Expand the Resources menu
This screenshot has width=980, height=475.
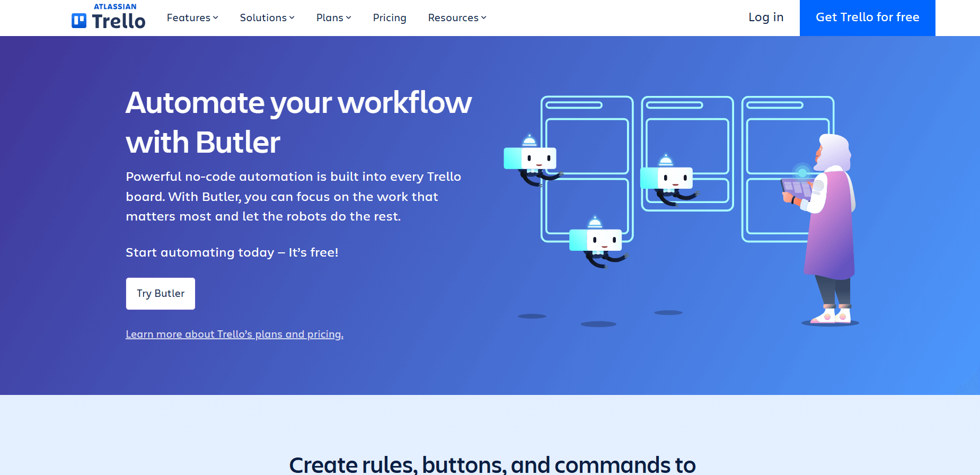click(457, 18)
